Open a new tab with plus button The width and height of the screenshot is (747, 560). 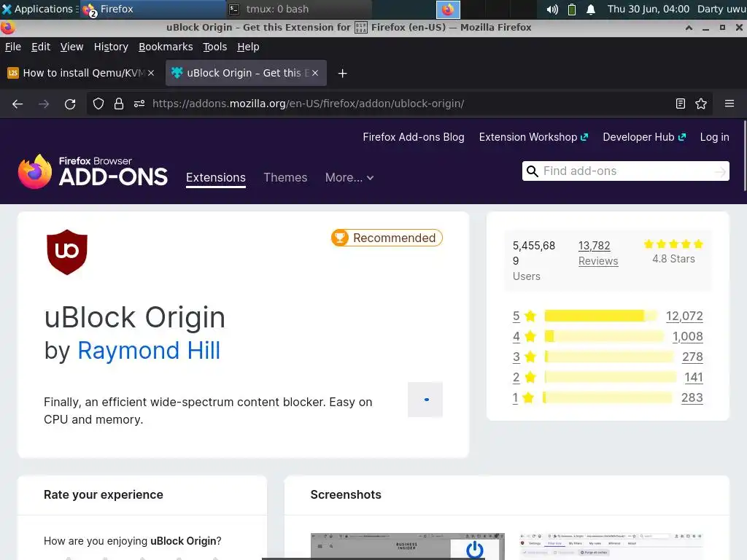(x=342, y=74)
